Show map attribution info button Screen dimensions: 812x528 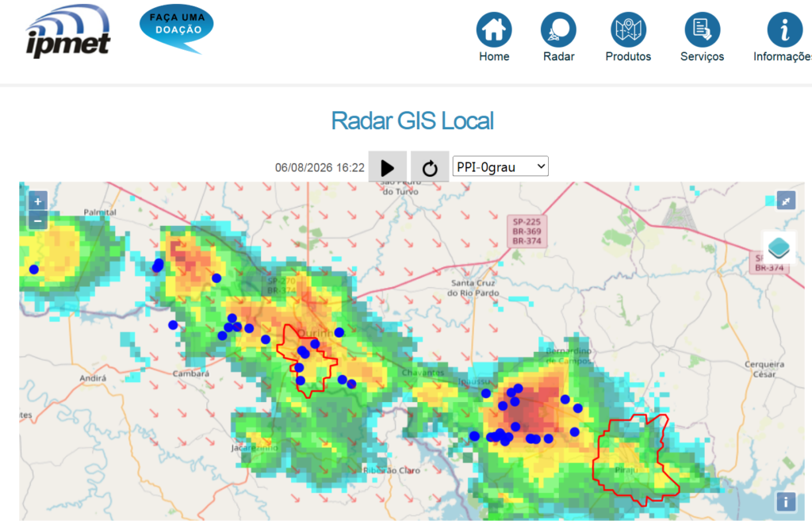tap(786, 502)
